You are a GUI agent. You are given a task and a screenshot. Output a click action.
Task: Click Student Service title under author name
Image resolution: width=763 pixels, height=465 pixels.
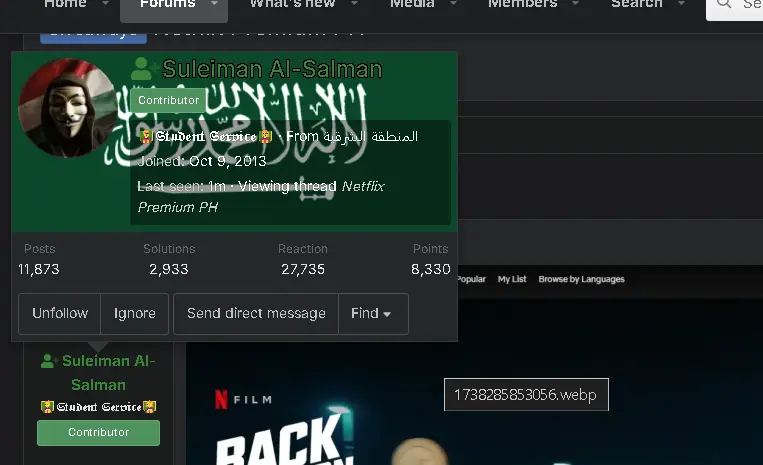[98, 407]
